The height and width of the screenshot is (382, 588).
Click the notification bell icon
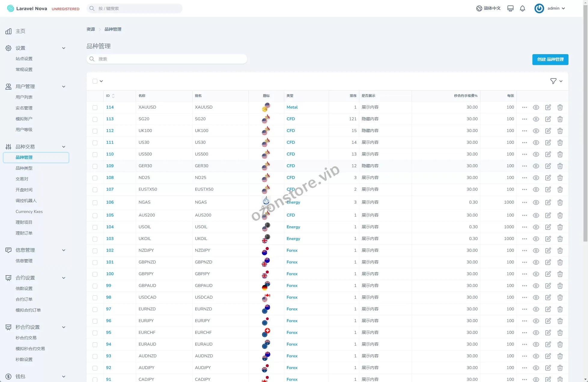click(x=522, y=8)
